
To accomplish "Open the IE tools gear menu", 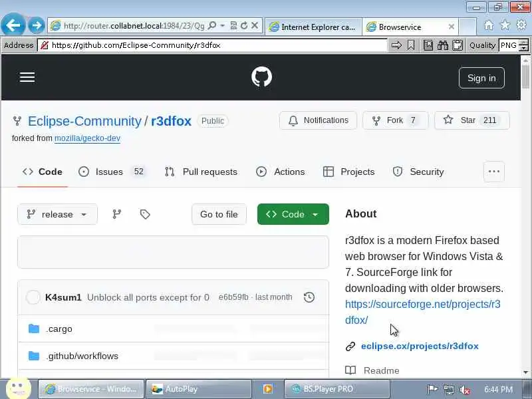I will pyautogui.click(x=521, y=25).
